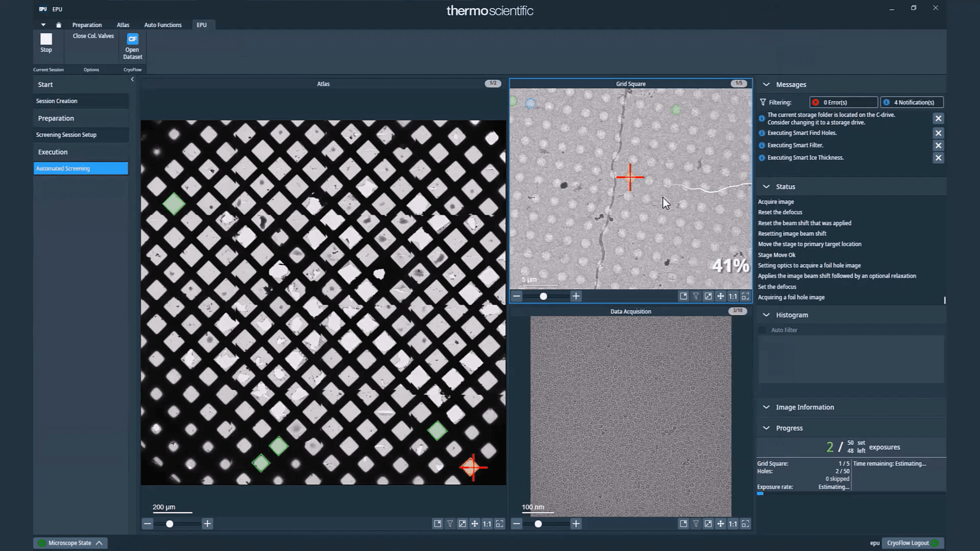Expand the Image Information section

tap(766, 407)
